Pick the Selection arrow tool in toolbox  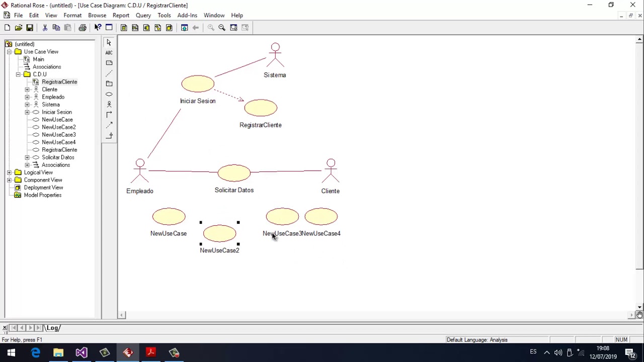point(109,43)
